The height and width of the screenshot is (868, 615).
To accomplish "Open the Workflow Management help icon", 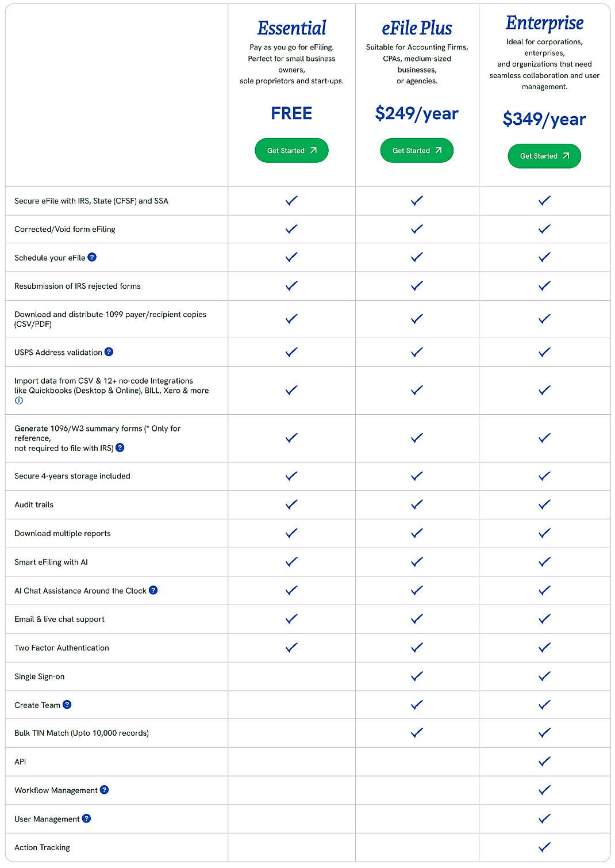I will coord(104,790).
